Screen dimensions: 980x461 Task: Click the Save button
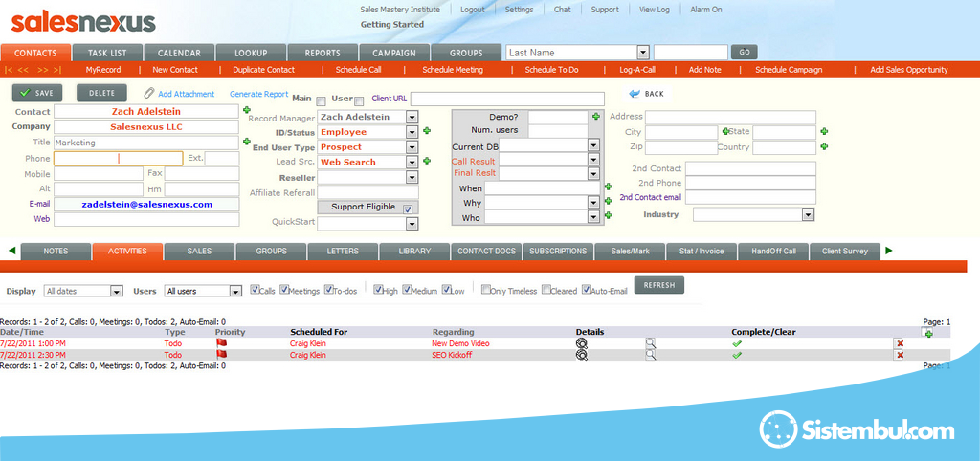click(37, 93)
